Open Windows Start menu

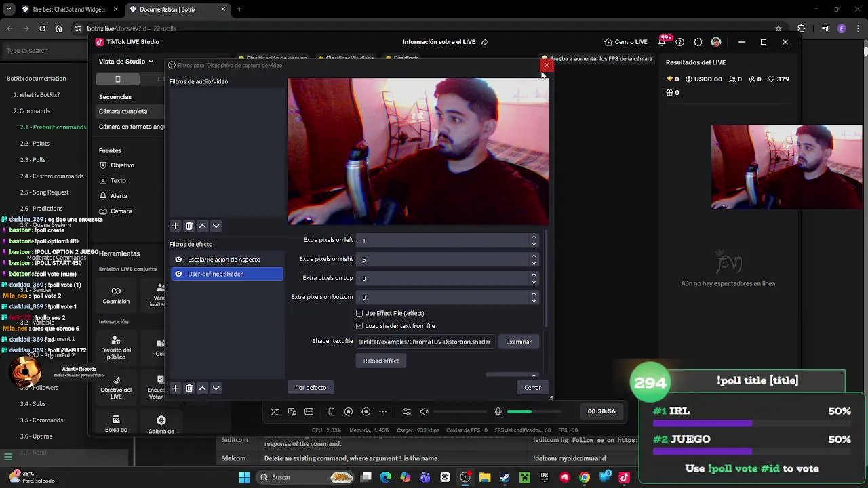(x=244, y=477)
